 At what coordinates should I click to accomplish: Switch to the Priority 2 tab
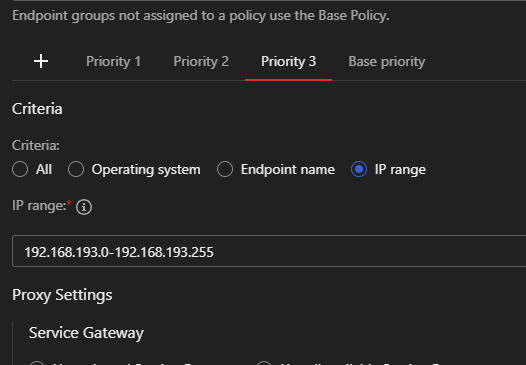[x=201, y=61]
